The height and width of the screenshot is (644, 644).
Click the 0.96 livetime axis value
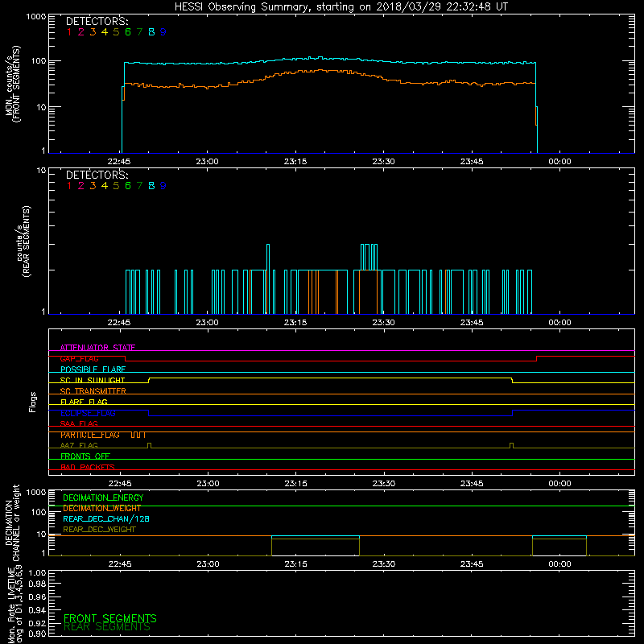pyautogui.click(x=37, y=597)
